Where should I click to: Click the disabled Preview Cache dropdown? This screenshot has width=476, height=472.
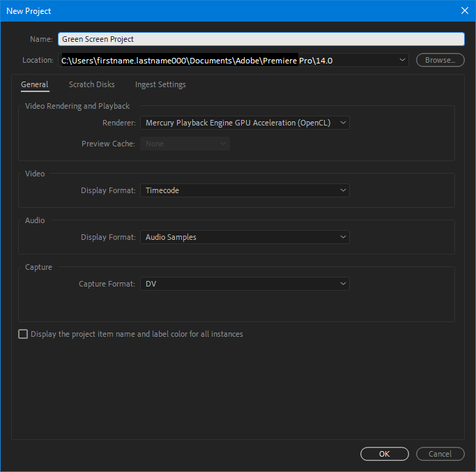[x=185, y=144]
